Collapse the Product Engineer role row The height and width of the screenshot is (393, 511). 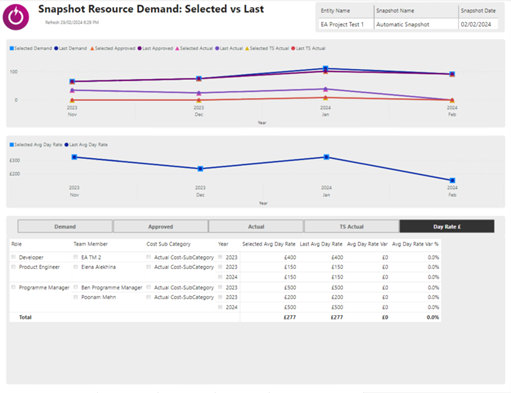tap(14, 267)
